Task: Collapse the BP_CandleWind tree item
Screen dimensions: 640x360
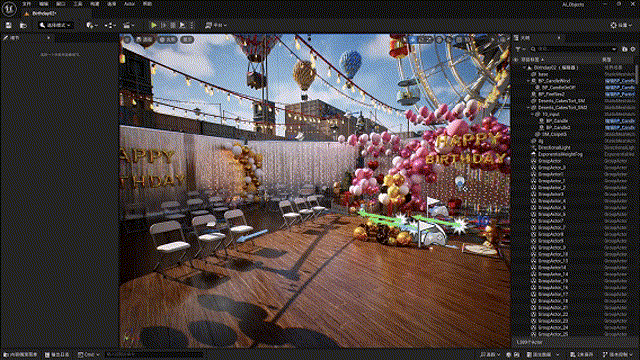Action: 529,81
